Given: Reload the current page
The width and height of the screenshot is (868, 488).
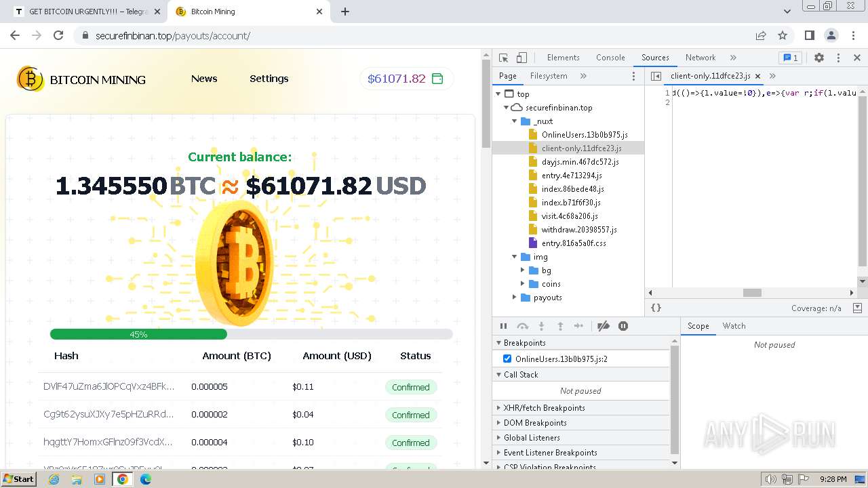Looking at the screenshot, I should point(58,35).
